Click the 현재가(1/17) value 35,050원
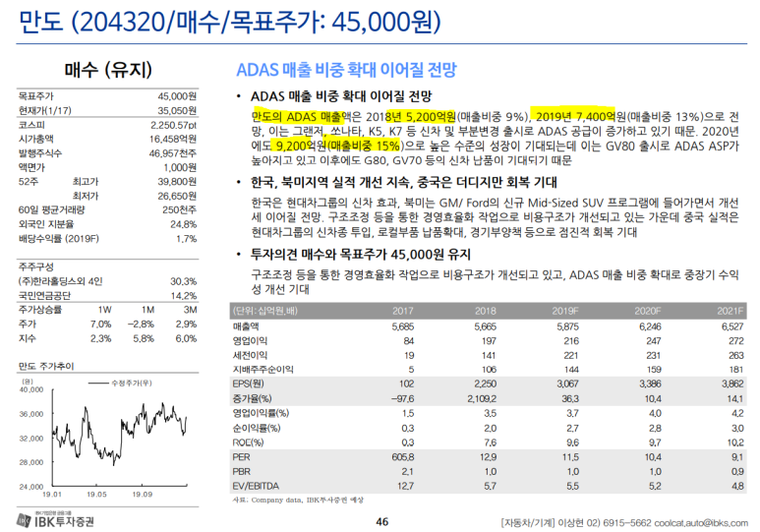Screen dimensions: 760x532 tap(177, 110)
